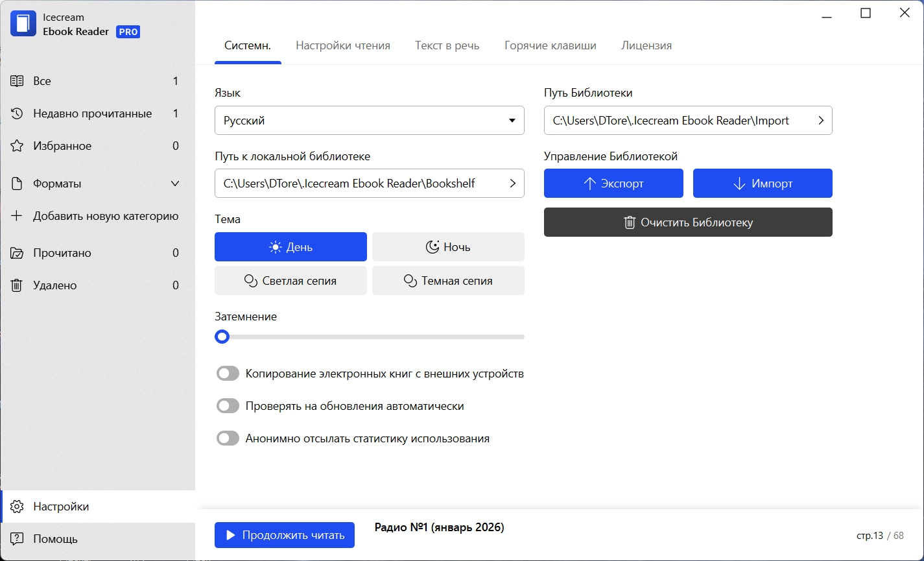Open the Помощь question mark icon
The height and width of the screenshot is (561, 924).
[x=18, y=539]
